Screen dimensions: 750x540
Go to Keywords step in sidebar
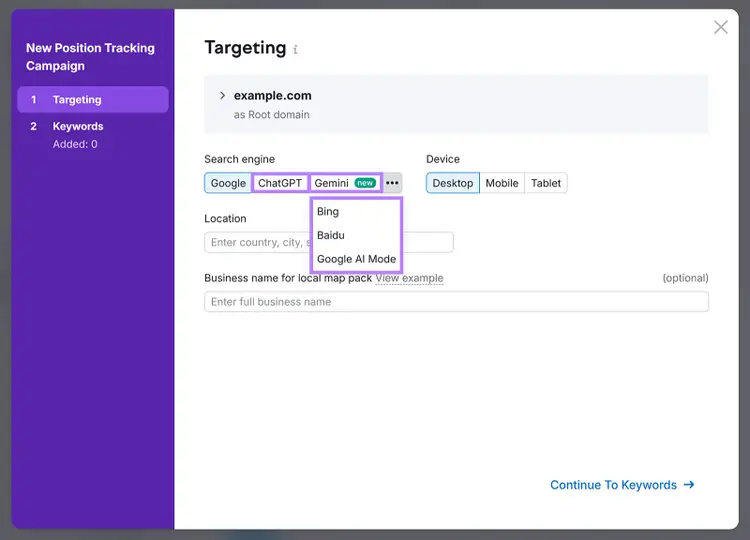pos(78,126)
